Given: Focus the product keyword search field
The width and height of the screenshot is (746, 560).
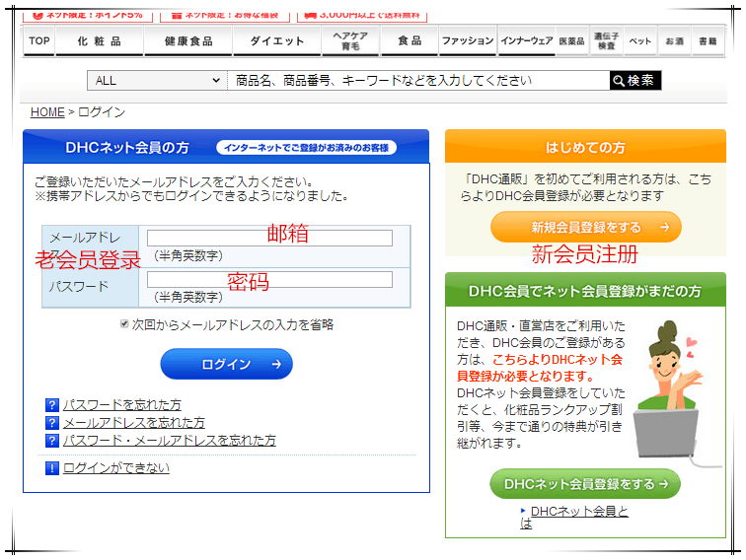Looking at the screenshot, I should (418, 80).
